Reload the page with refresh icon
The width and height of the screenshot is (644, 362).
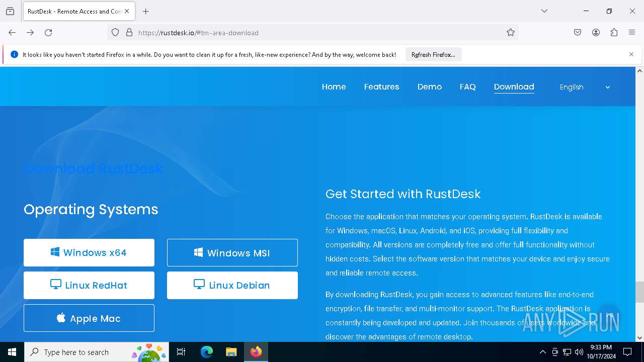click(x=48, y=33)
